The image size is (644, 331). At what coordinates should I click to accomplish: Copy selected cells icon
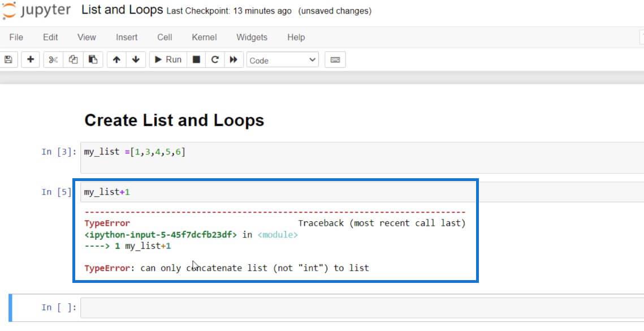[73, 59]
